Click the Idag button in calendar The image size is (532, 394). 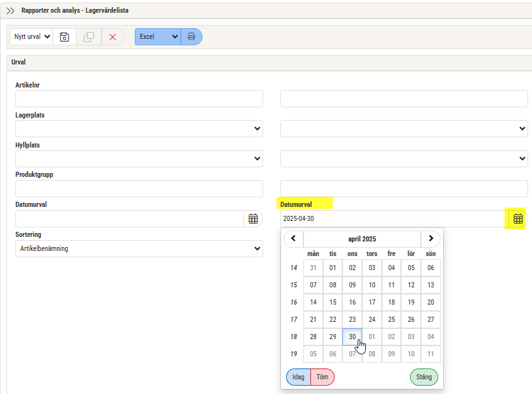298,377
